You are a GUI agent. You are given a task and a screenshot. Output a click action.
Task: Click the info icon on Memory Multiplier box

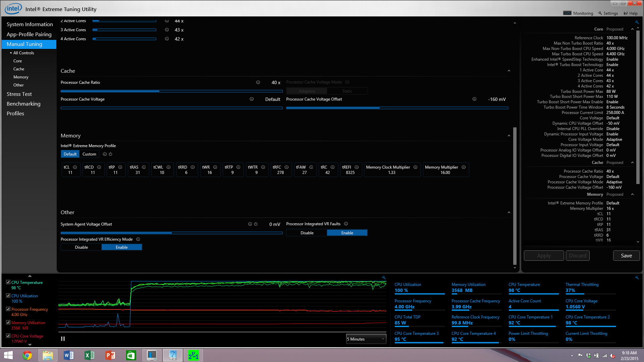click(464, 167)
